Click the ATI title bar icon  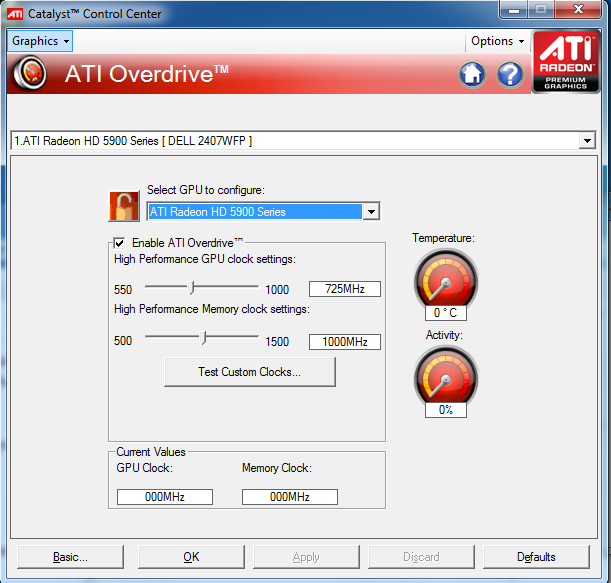(15, 14)
